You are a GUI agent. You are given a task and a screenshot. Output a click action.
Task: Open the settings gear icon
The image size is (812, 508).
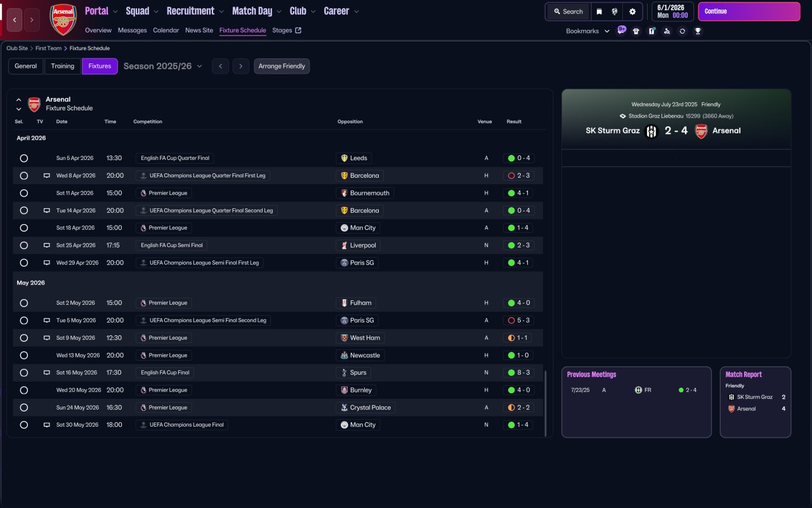(632, 11)
